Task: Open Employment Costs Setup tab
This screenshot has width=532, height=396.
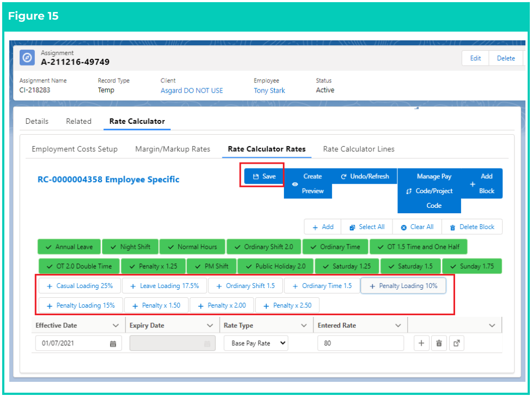Action: pyautogui.click(x=75, y=149)
